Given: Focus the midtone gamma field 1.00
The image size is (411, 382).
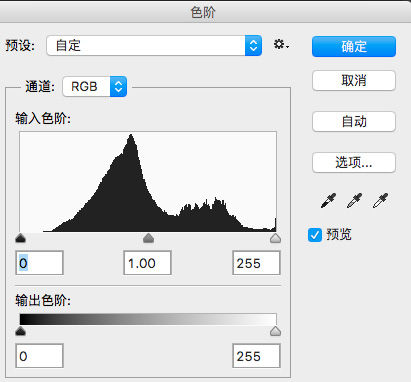Looking at the screenshot, I should point(147,263).
